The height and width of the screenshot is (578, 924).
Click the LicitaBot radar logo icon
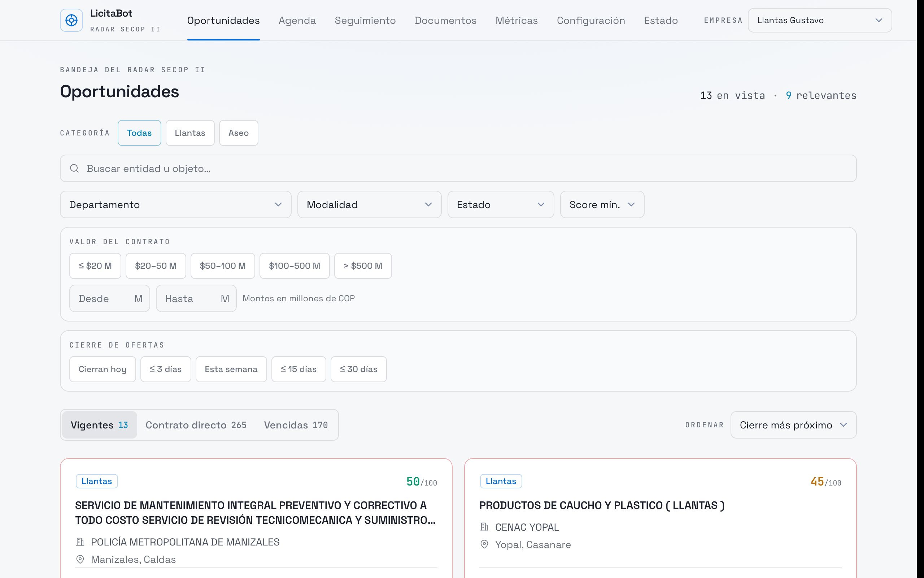click(71, 20)
